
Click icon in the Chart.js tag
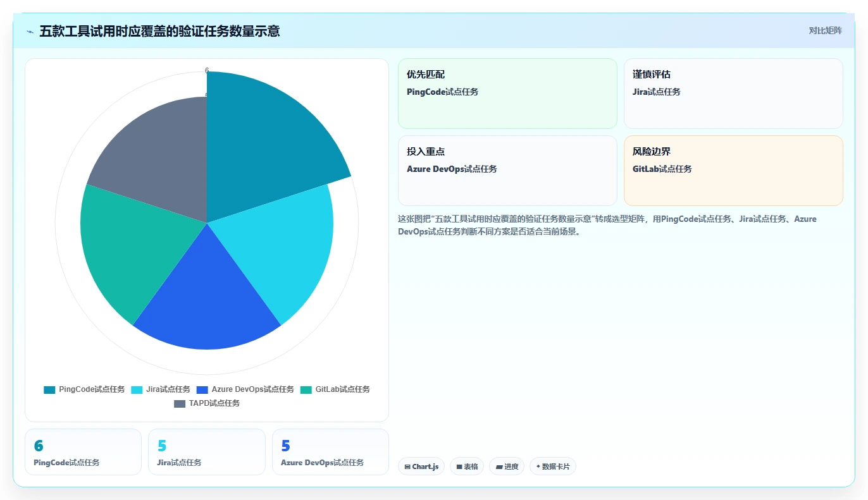[x=407, y=467]
